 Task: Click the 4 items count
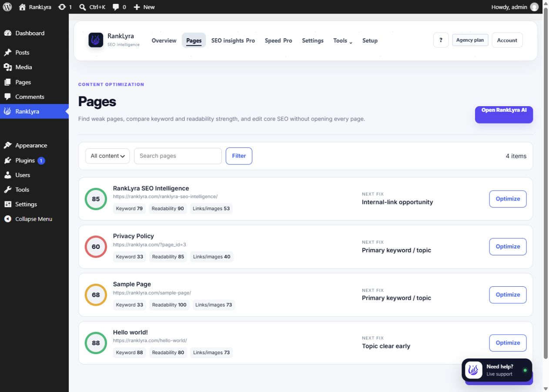coord(516,156)
